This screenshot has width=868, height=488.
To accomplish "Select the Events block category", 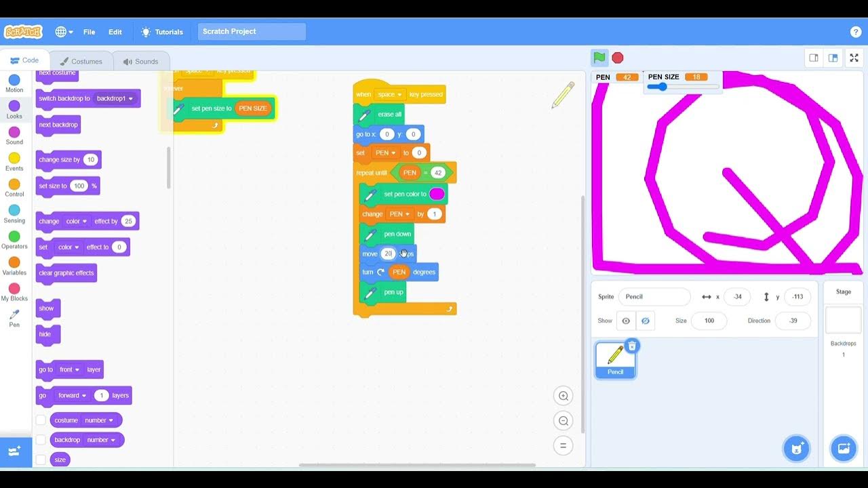I will click(x=14, y=162).
